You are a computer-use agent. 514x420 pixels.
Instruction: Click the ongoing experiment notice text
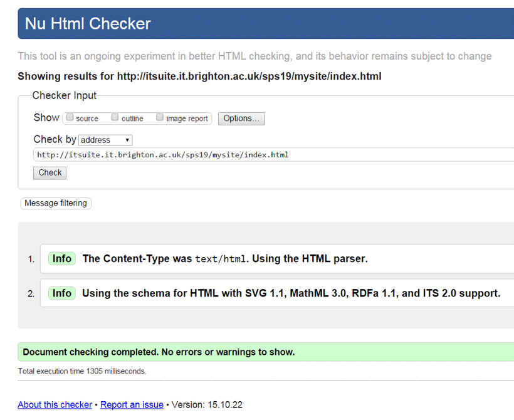[x=254, y=56]
